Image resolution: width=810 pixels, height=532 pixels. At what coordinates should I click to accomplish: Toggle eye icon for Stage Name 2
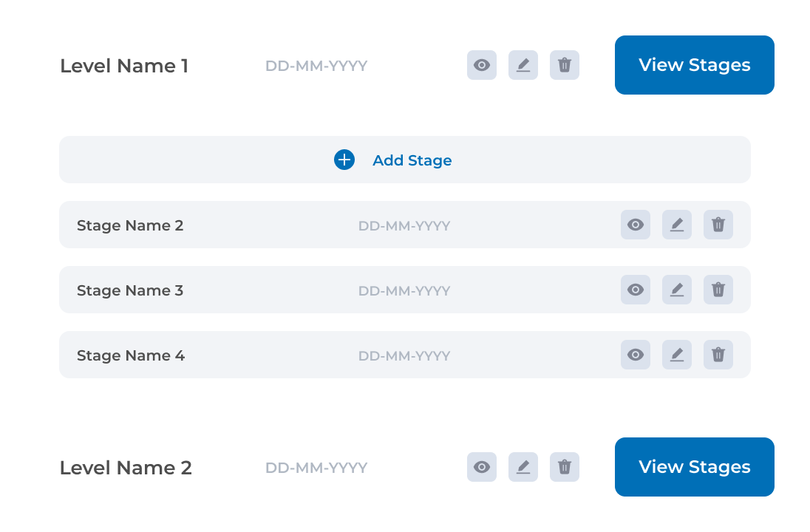pos(636,225)
